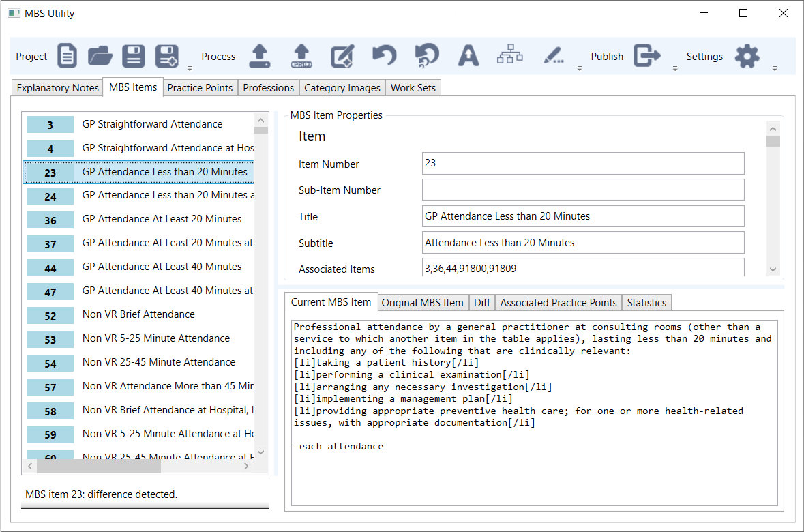804x532 pixels.
Task: Open Settings via the gear icon
Action: point(747,56)
